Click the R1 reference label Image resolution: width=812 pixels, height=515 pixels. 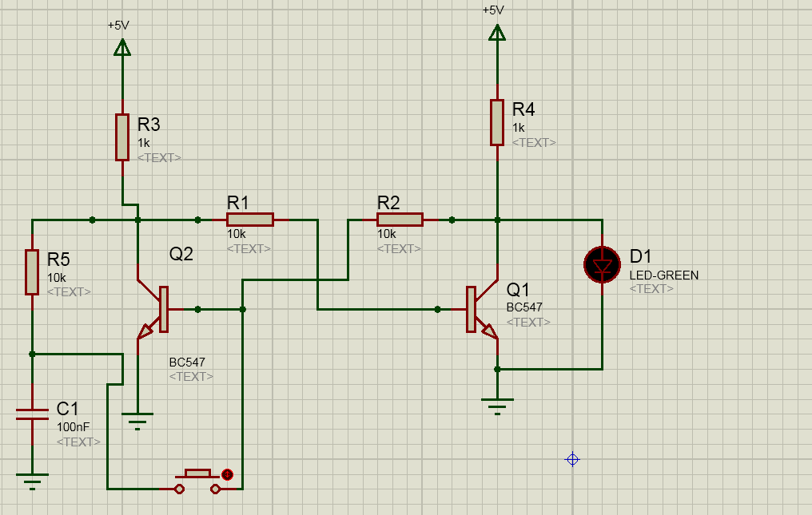pos(237,203)
